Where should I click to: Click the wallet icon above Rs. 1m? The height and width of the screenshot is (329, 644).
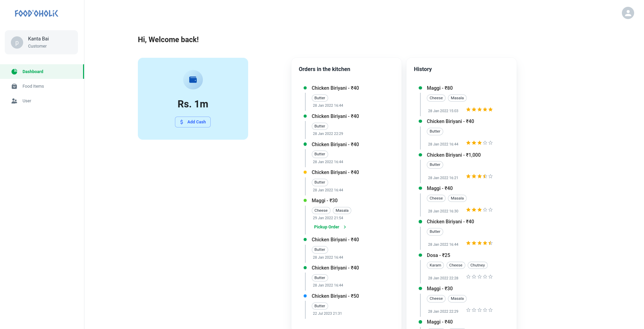click(193, 80)
